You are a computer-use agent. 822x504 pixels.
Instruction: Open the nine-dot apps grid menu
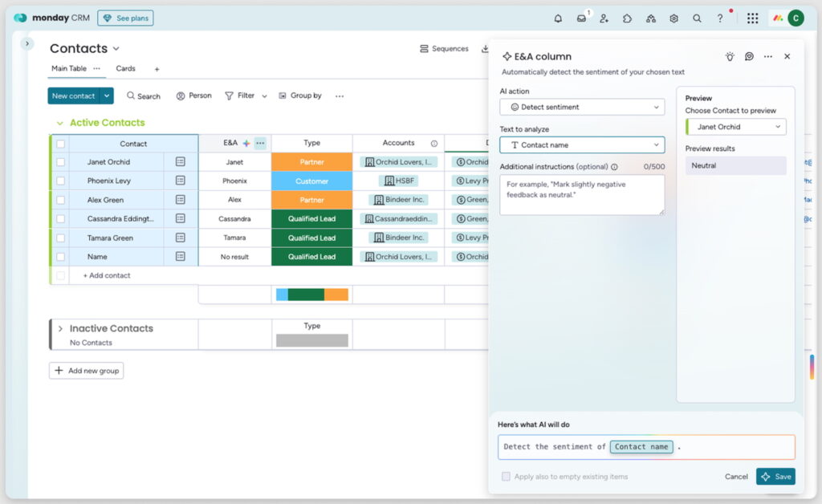pyautogui.click(x=753, y=18)
